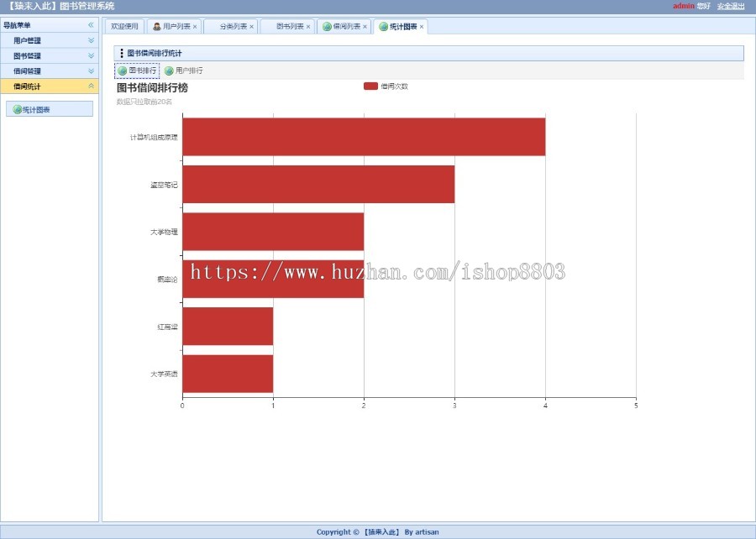This screenshot has height=539, width=756.
Task: Click the globe icon beside sidebar 统计图表
Action: coord(18,109)
